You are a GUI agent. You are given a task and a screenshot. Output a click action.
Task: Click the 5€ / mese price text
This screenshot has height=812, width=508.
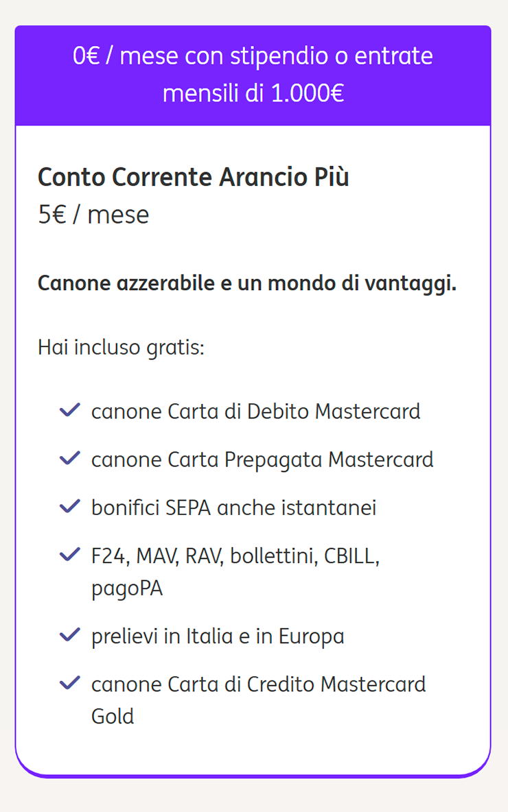[x=93, y=215]
